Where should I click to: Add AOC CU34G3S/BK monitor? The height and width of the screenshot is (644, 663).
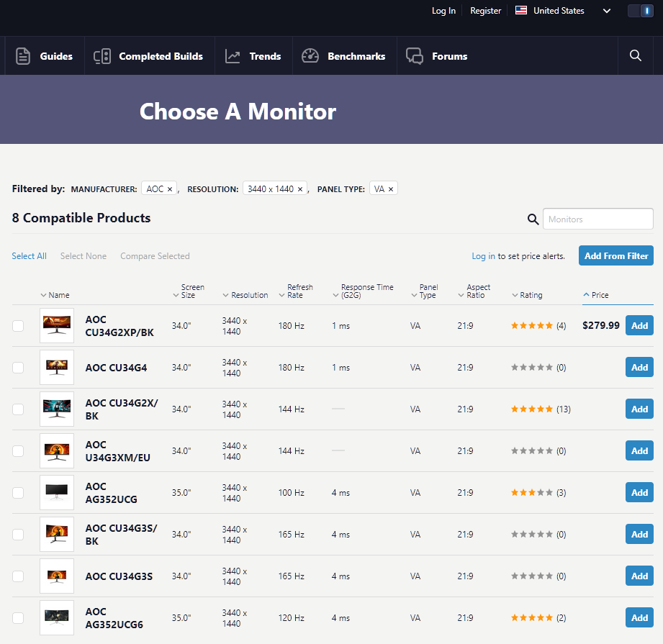pyautogui.click(x=639, y=534)
